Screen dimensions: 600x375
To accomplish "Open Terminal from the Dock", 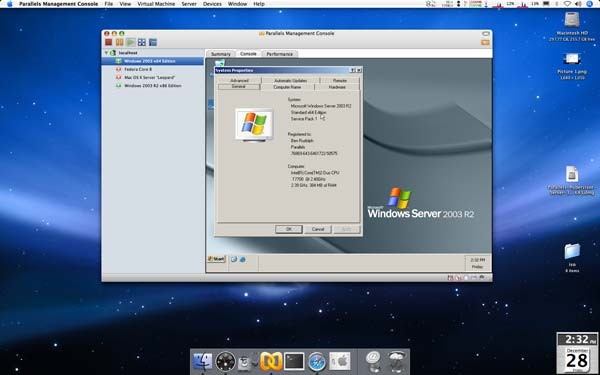I will pyautogui.click(x=294, y=361).
